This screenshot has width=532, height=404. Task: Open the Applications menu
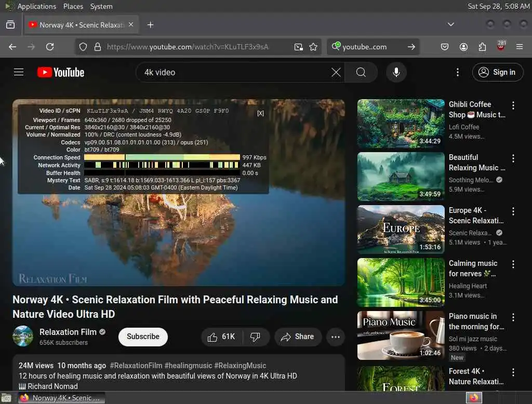[37, 6]
